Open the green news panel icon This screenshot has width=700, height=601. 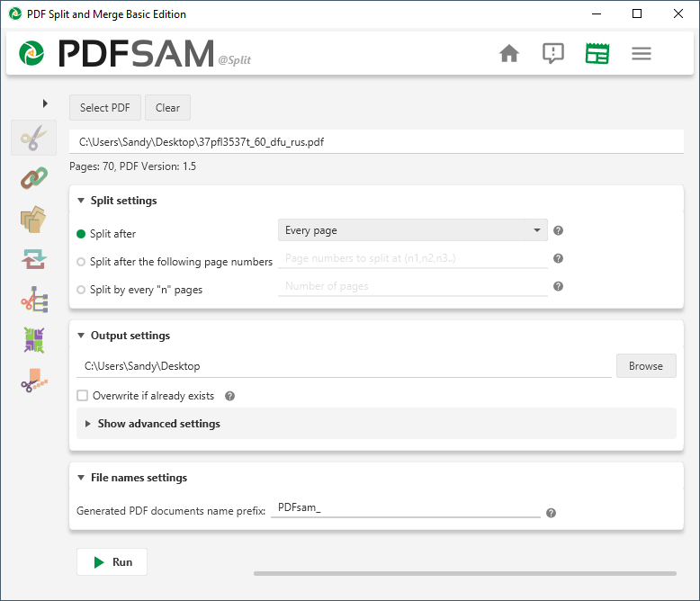[597, 54]
